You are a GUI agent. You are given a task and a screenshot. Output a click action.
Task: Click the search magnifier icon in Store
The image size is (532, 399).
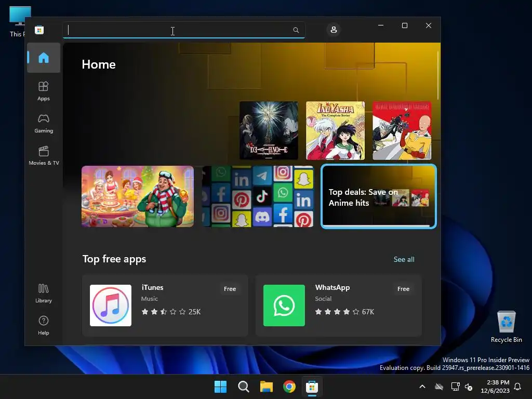(296, 30)
